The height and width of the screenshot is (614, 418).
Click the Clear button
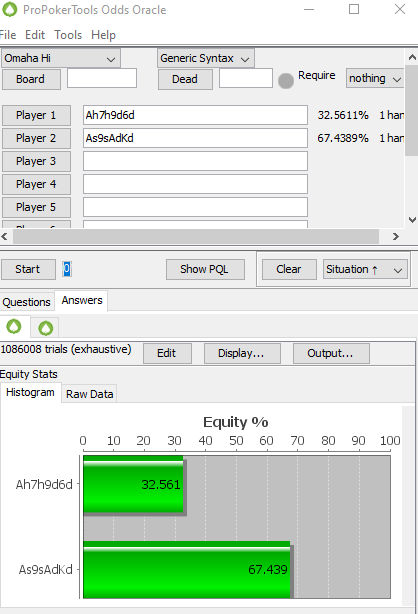pyautogui.click(x=289, y=269)
